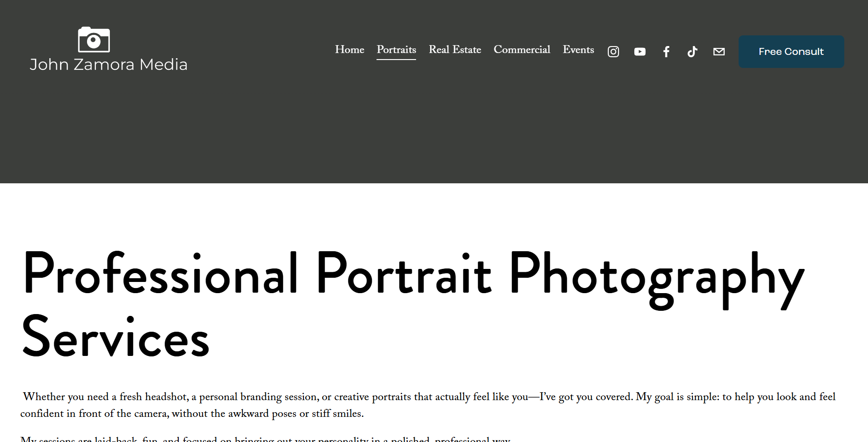This screenshot has height=442, width=868.
Task: Go to the Home page
Action: [350, 49]
